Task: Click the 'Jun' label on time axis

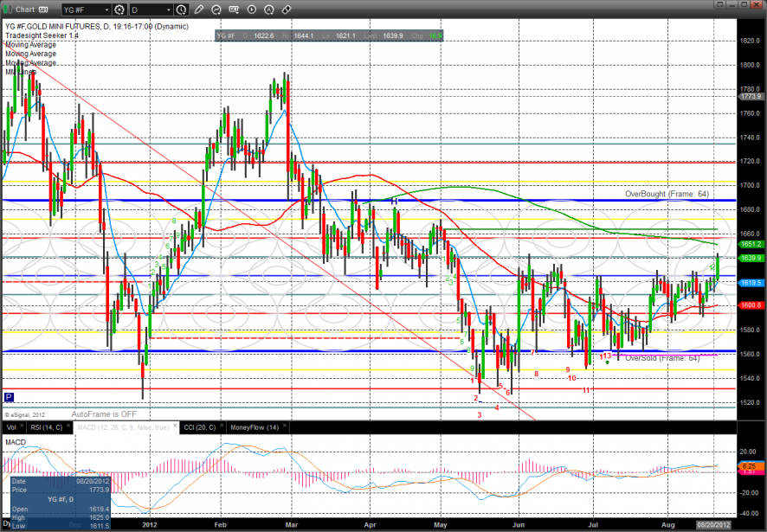Action: click(x=519, y=525)
